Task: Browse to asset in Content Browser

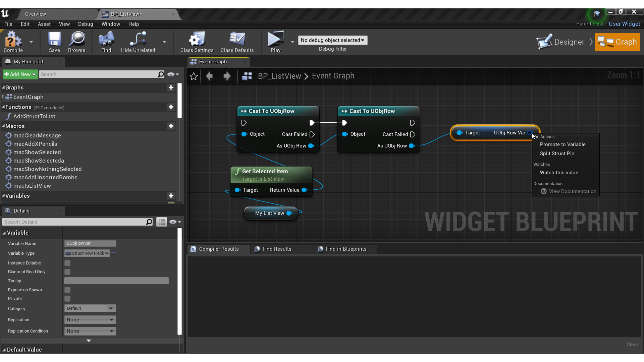Action: tap(76, 41)
